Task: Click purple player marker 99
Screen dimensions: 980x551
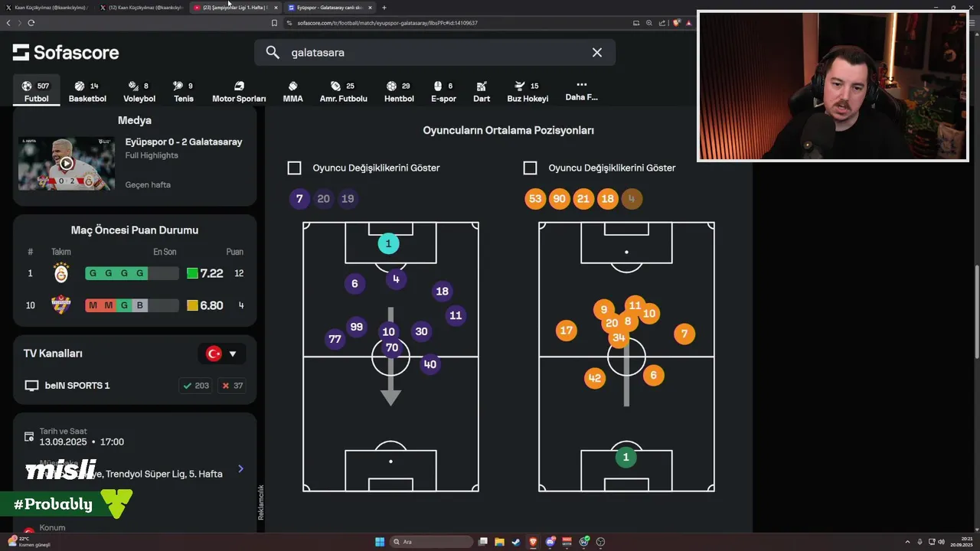Action: tap(356, 327)
